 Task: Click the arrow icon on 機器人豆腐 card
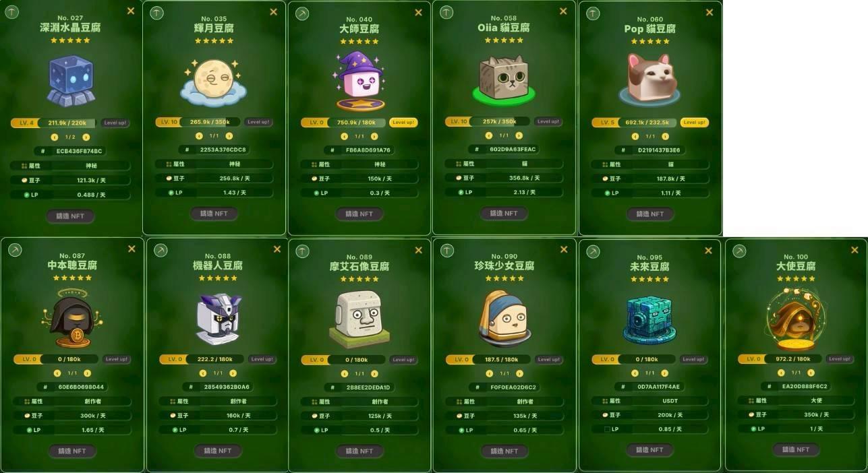[161, 250]
